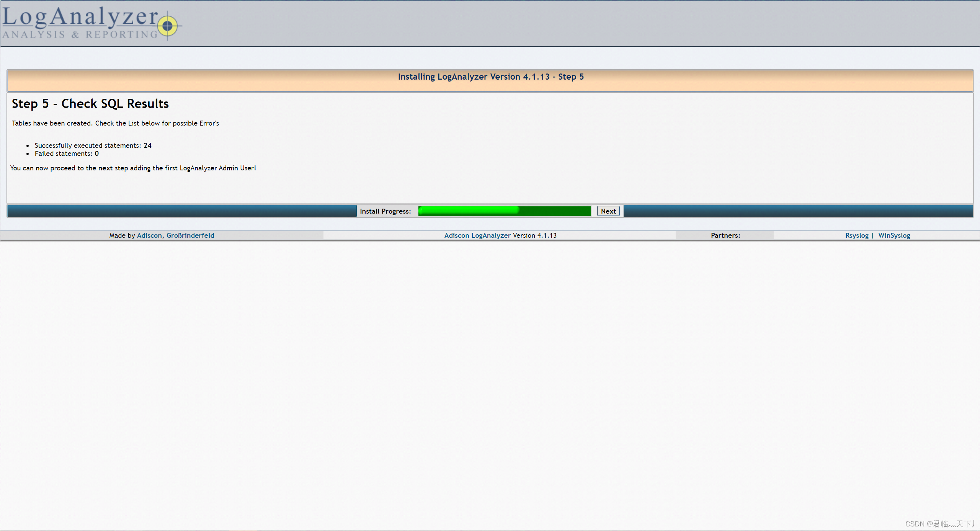Click 'Installing LogAnalyzer Version 4.1.13 - Step 5' title
Screen dimensions: 980x531
(491, 77)
